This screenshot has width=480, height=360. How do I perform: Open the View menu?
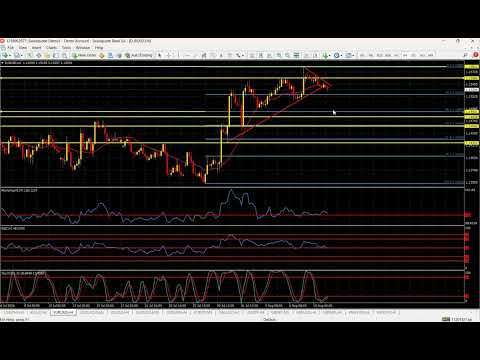coord(23,48)
